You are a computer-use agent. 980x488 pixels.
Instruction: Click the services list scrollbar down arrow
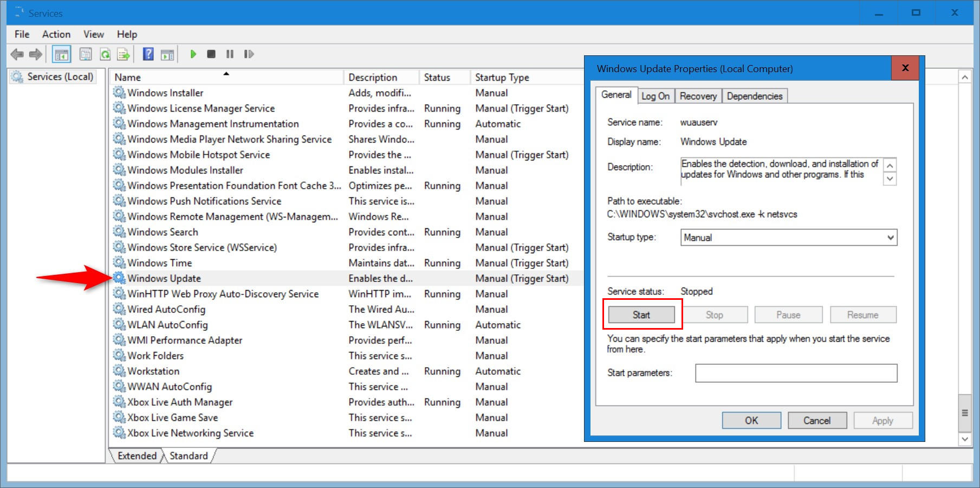point(965,439)
